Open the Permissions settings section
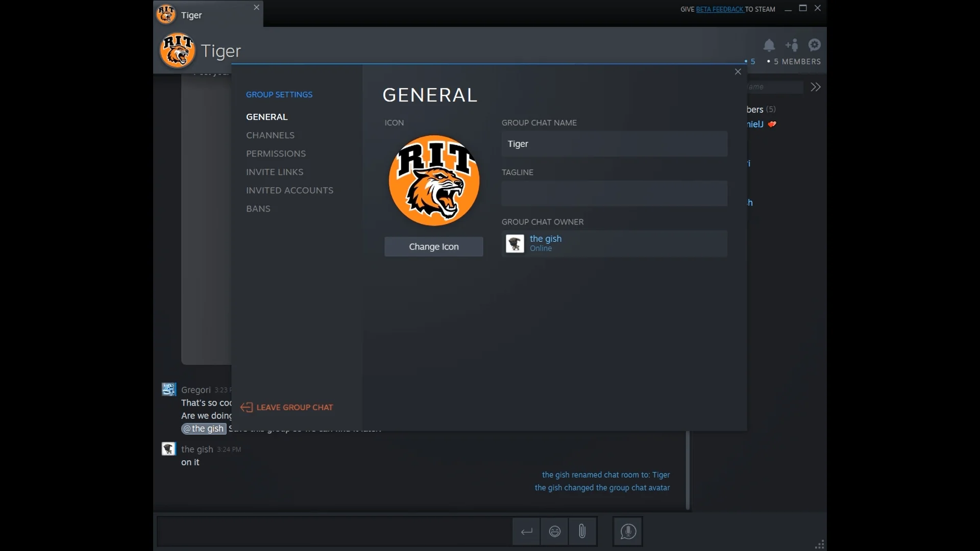Screen dimensions: 980x551 [276, 154]
